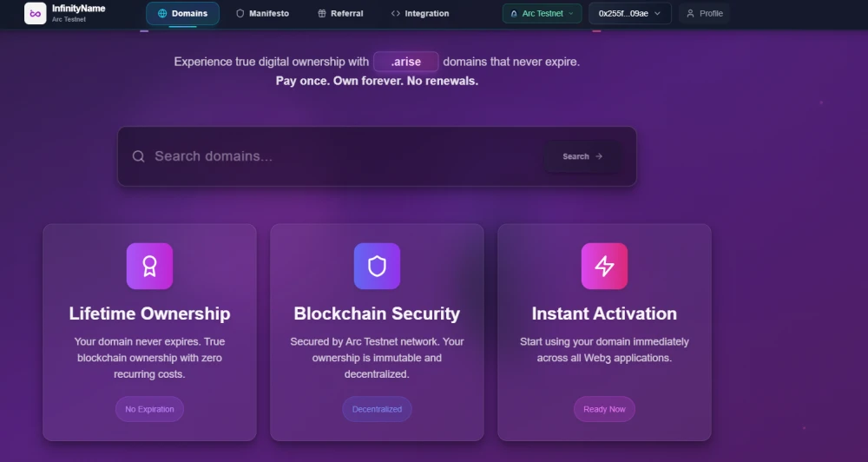Click the user icon beside Profile

[691, 14]
